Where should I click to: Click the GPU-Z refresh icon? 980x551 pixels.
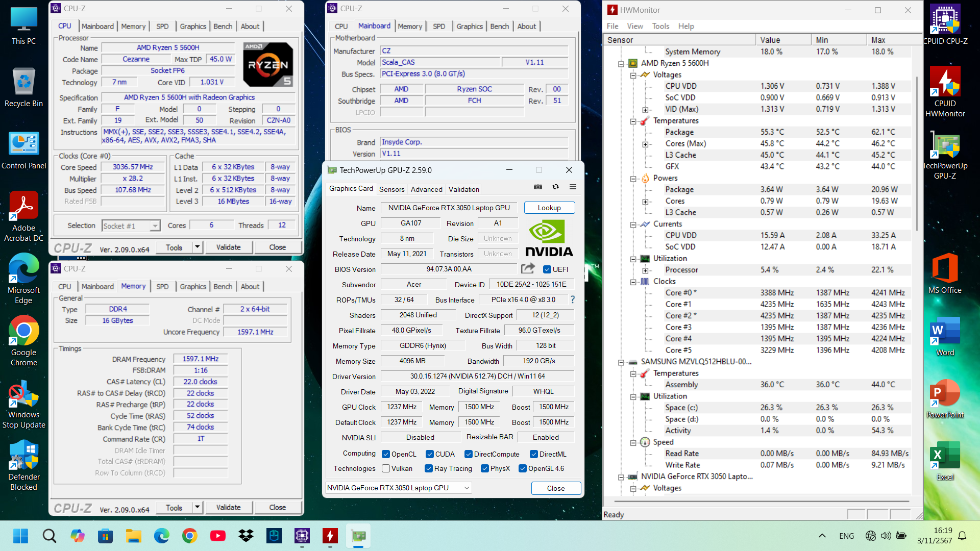[555, 187]
